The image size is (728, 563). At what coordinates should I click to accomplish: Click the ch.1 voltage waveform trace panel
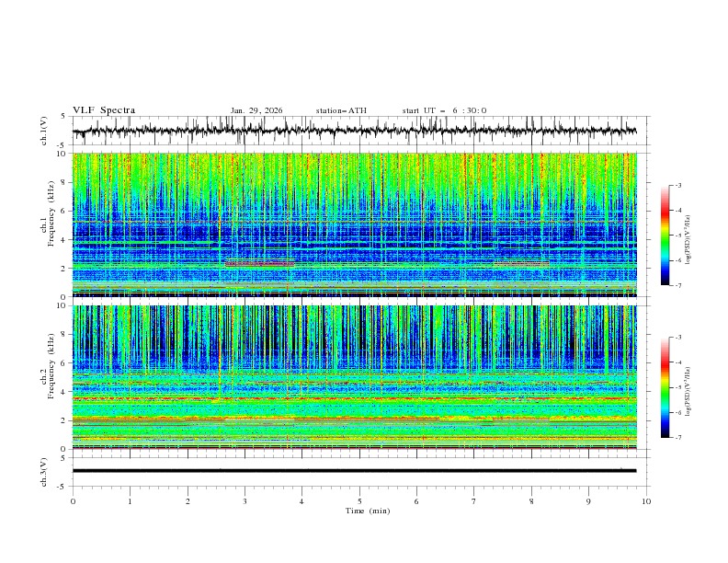point(360,131)
